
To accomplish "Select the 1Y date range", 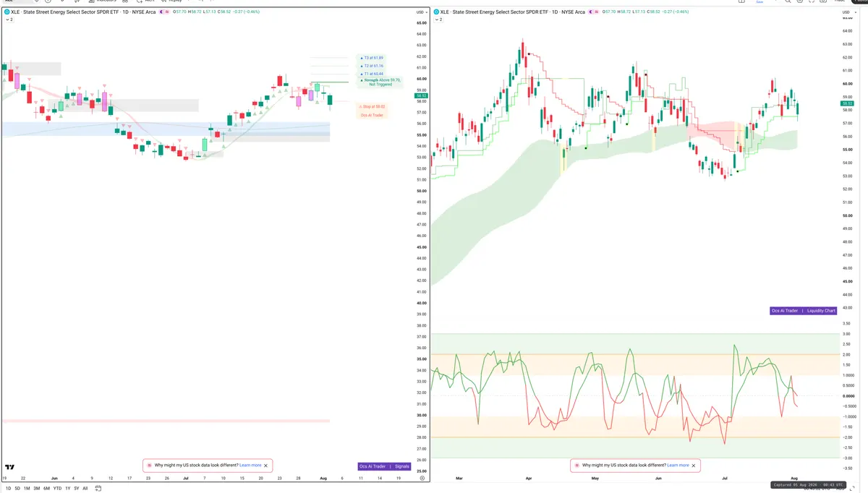I will coord(68,489).
